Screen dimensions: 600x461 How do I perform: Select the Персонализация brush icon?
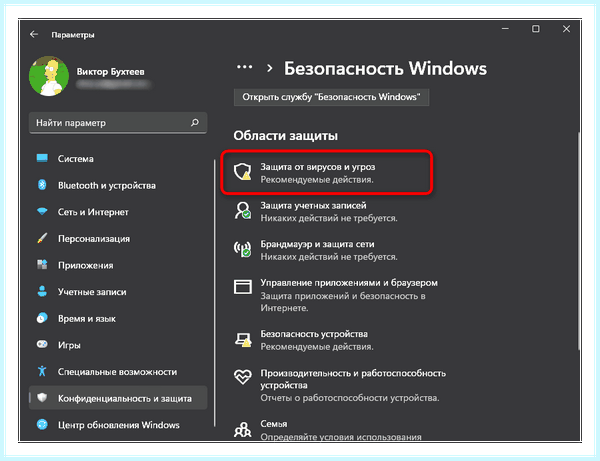42,238
